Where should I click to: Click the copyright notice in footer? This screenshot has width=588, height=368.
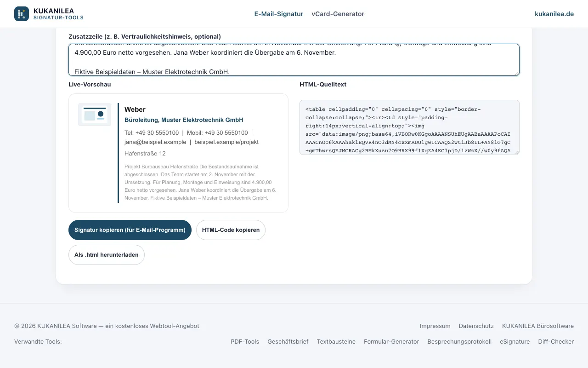(107, 326)
